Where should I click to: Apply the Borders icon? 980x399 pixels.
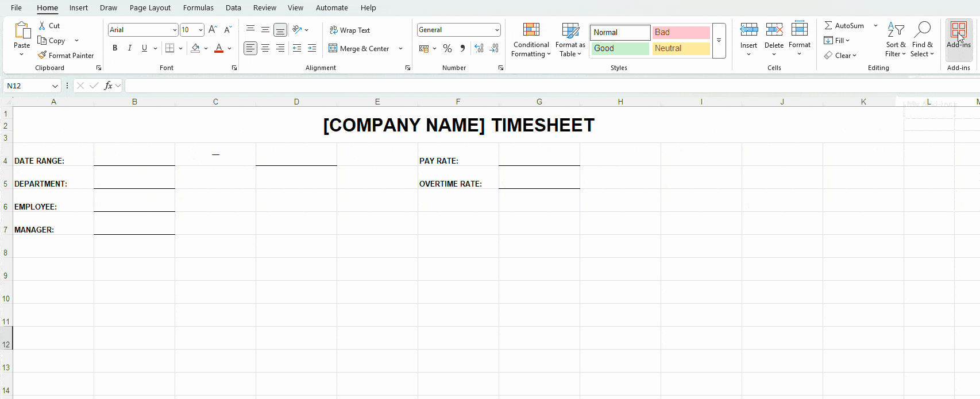pos(169,48)
